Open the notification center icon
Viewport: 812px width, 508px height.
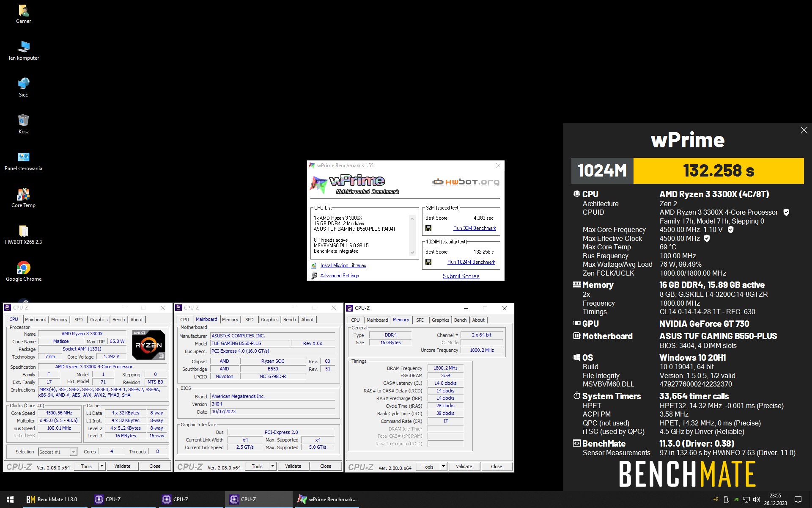(x=798, y=500)
